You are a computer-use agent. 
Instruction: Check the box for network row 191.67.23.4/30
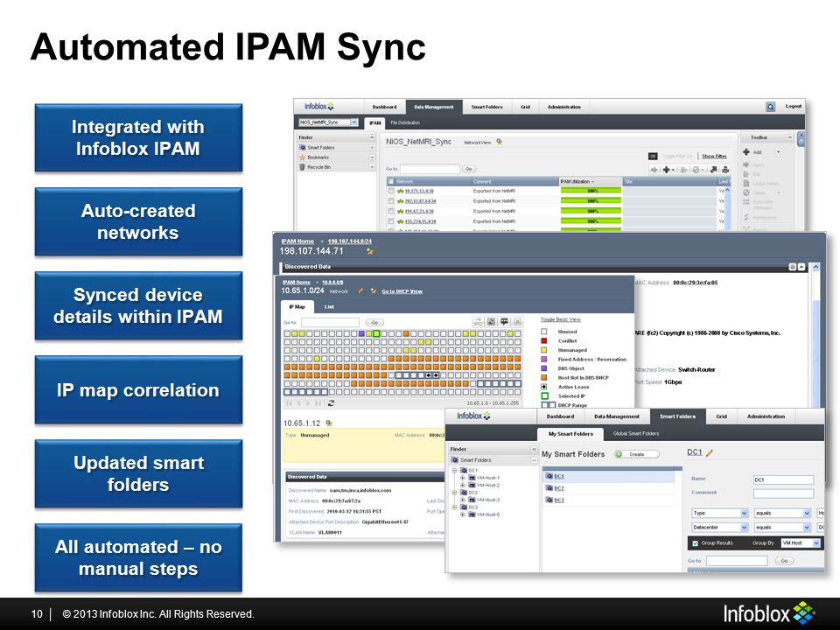(x=390, y=211)
